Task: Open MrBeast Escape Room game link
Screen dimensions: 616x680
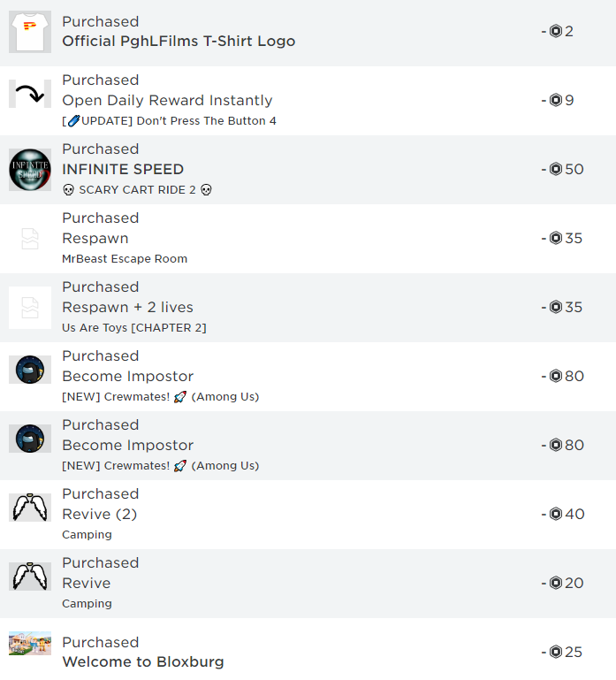Action: (125, 258)
